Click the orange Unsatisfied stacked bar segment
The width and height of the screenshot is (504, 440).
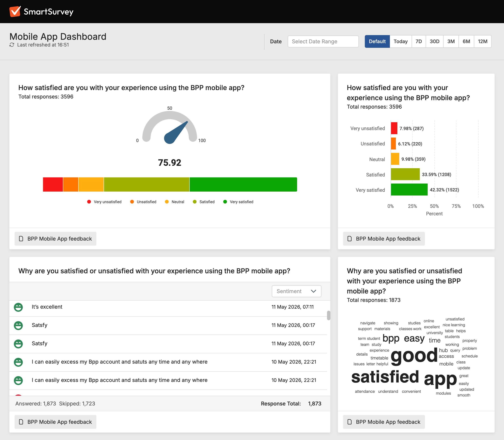coord(71,184)
